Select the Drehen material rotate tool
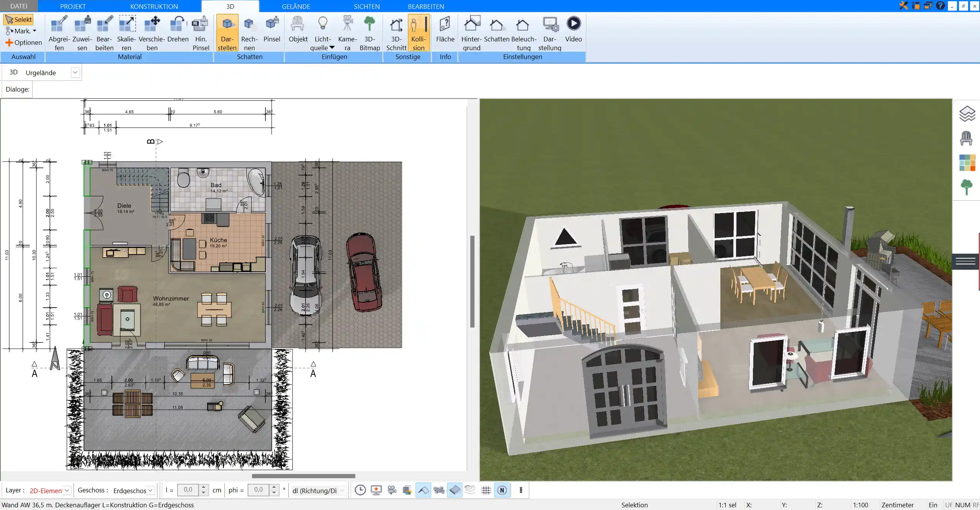 pos(178,29)
